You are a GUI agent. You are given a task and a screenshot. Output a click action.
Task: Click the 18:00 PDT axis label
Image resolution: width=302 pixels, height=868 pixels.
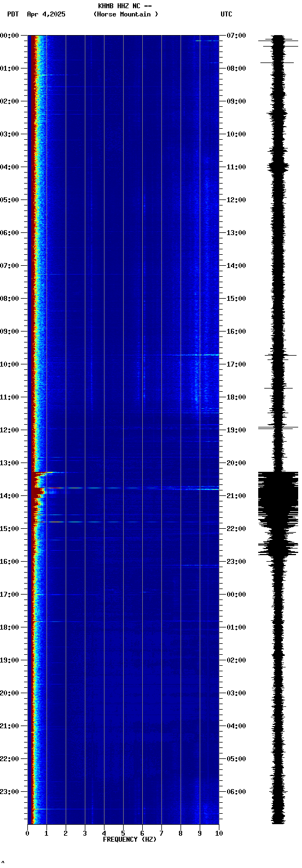tap(9, 627)
